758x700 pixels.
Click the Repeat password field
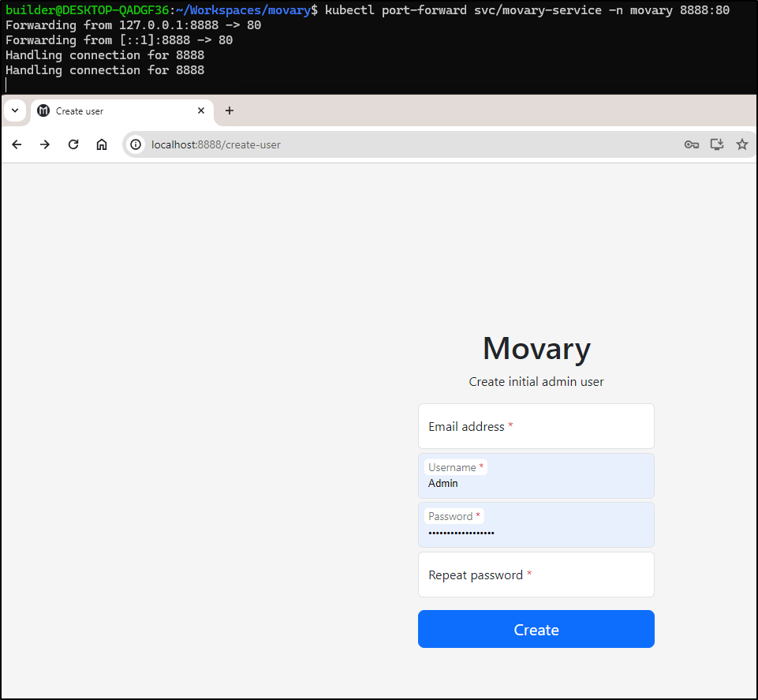536,575
